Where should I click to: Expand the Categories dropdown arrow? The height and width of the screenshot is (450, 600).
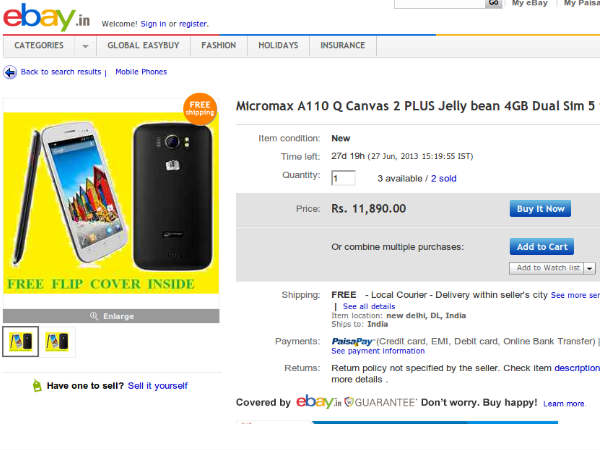85,46
